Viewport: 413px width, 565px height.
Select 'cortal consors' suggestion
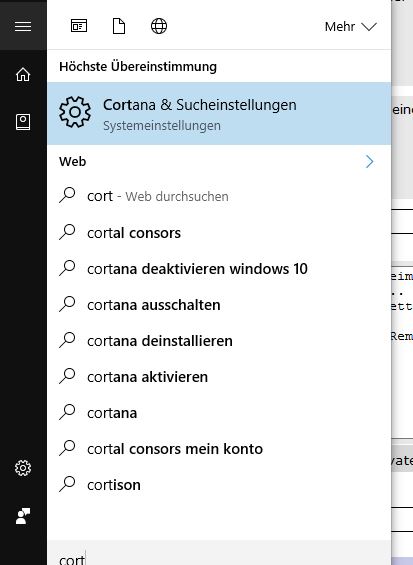(219, 233)
